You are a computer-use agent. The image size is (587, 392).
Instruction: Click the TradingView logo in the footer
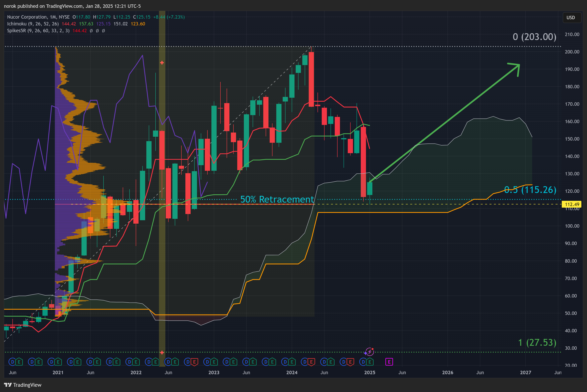coord(23,385)
